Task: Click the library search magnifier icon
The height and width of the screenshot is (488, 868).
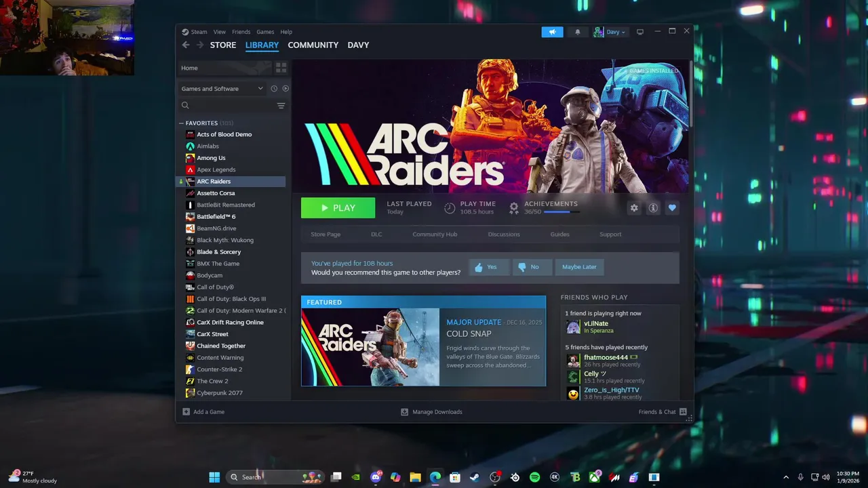Action: [x=185, y=106]
